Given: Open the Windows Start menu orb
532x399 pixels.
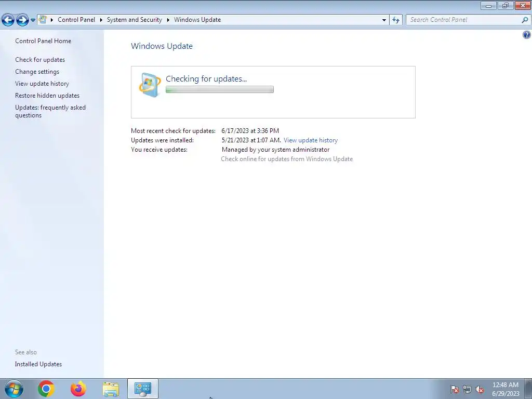Looking at the screenshot, I should click(x=14, y=389).
